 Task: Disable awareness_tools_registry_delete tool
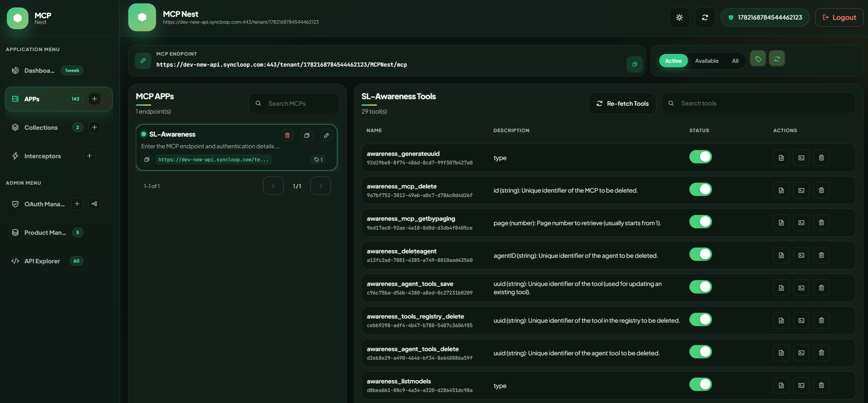(x=701, y=320)
